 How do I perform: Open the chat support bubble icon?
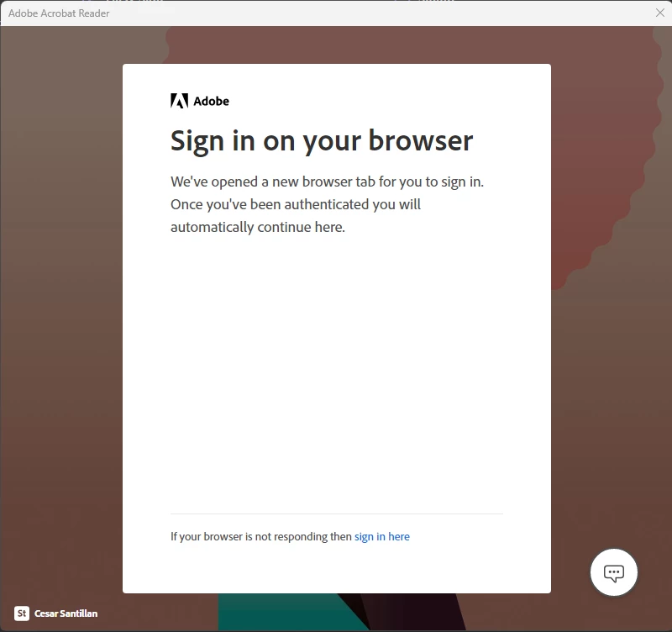coord(614,572)
